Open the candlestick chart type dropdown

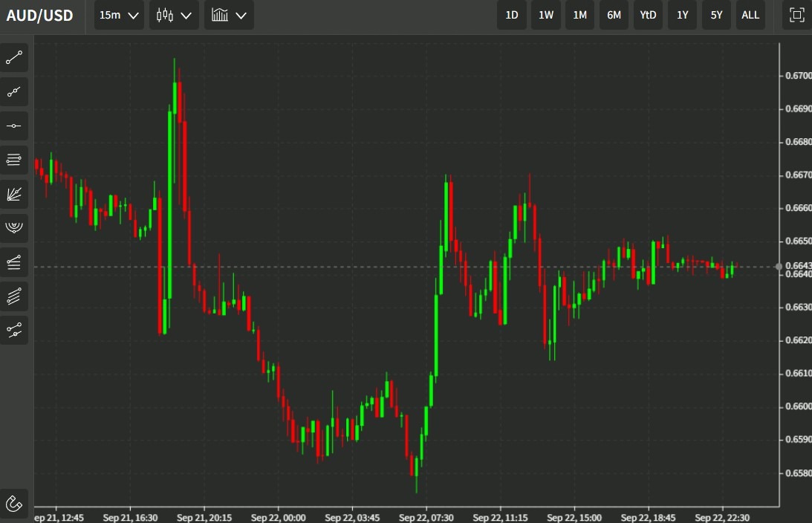click(174, 15)
